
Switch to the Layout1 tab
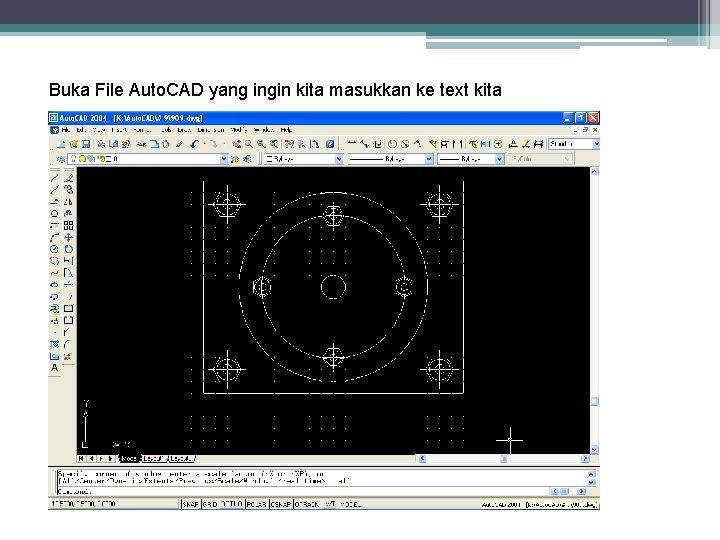153,459
